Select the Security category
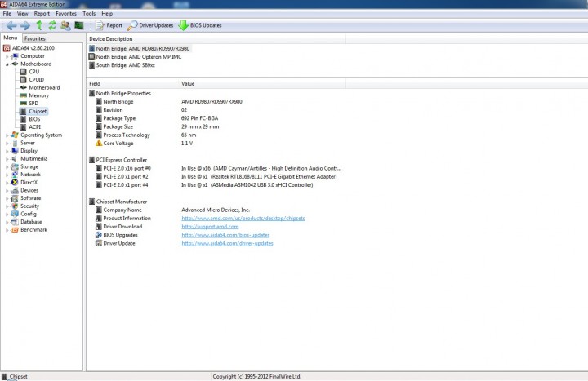 click(x=25, y=206)
